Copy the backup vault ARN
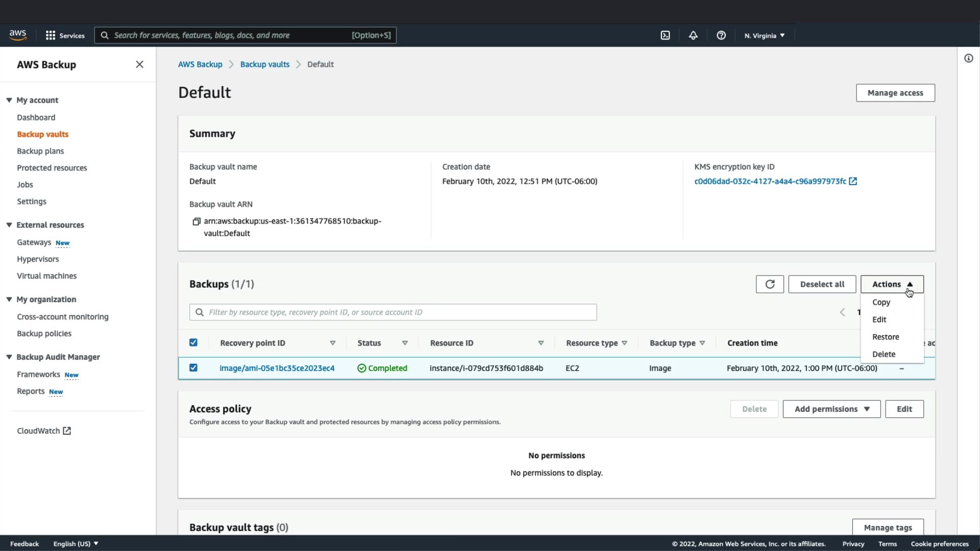This screenshot has width=980, height=551. coord(196,221)
